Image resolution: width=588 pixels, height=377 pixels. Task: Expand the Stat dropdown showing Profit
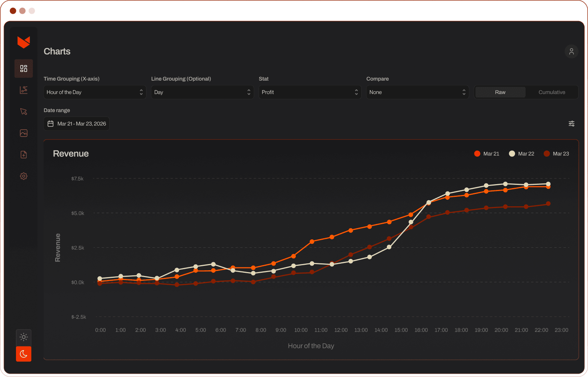pyautogui.click(x=310, y=92)
